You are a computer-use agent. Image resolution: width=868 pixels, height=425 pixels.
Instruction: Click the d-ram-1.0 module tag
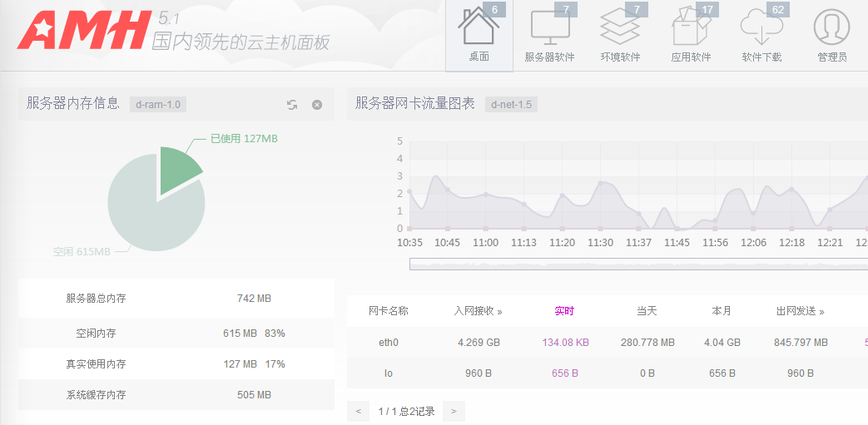pyautogui.click(x=157, y=105)
